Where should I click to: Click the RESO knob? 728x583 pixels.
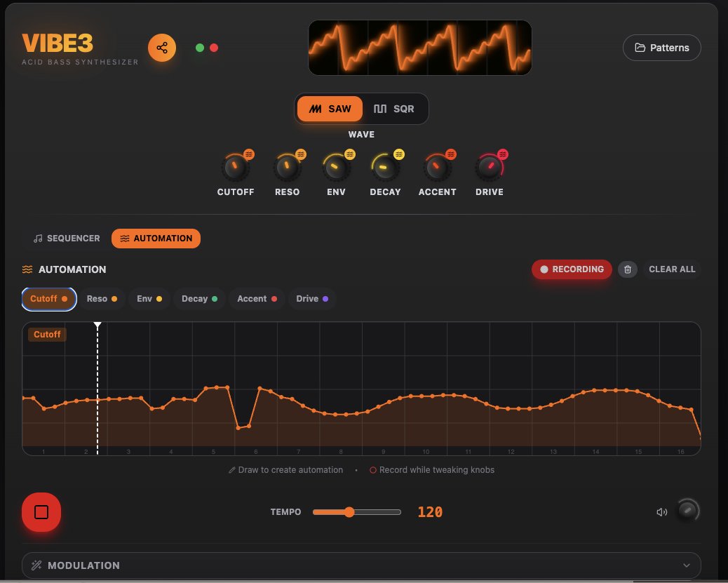pos(287,167)
